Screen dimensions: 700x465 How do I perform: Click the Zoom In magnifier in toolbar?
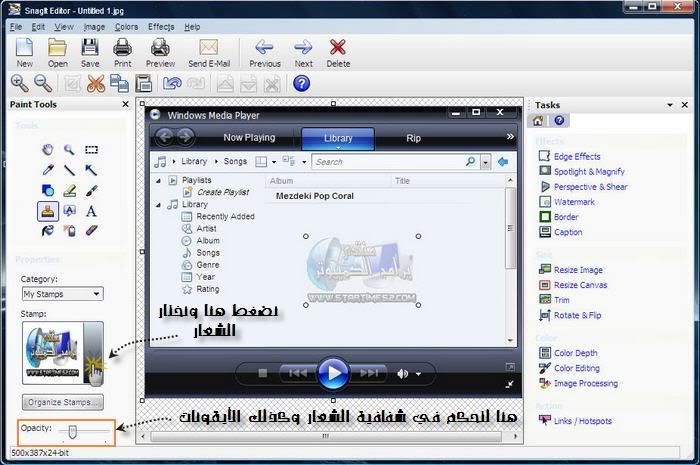19,83
